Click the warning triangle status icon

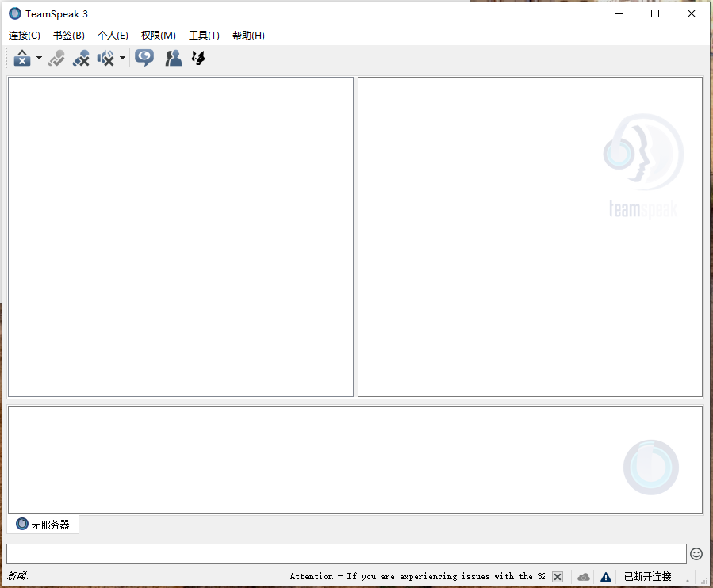pyautogui.click(x=606, y=576)
